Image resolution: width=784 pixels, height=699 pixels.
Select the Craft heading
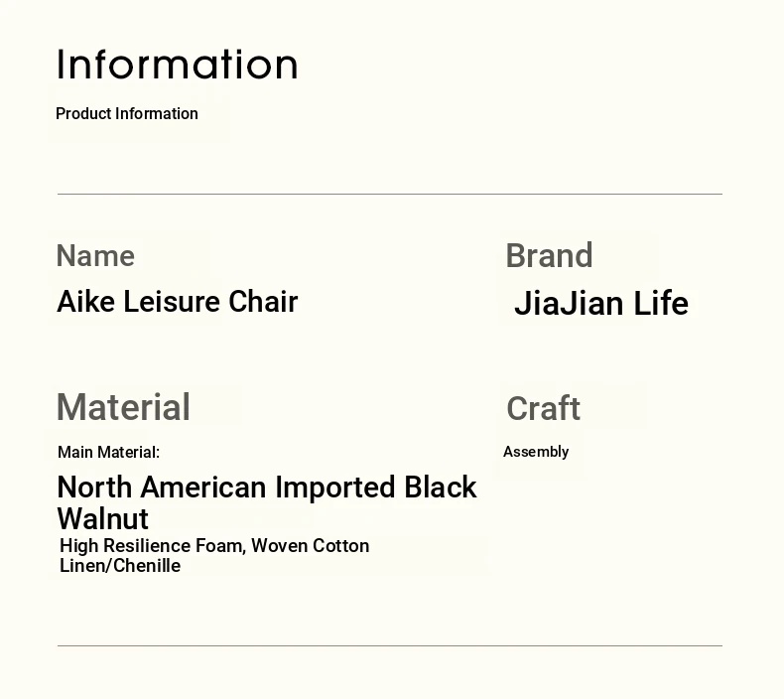click(544, 408)
